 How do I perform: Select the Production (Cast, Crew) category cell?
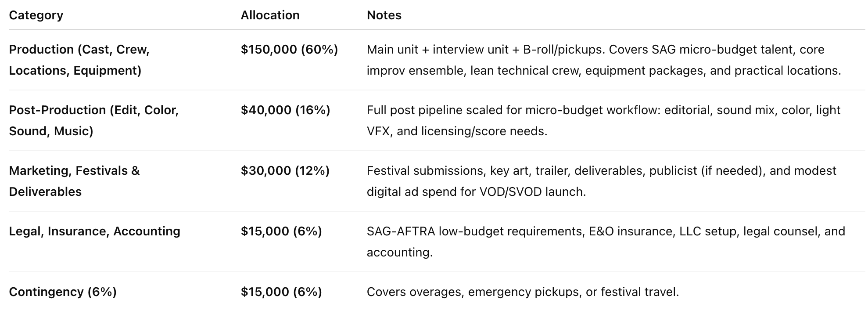(79, 60)
